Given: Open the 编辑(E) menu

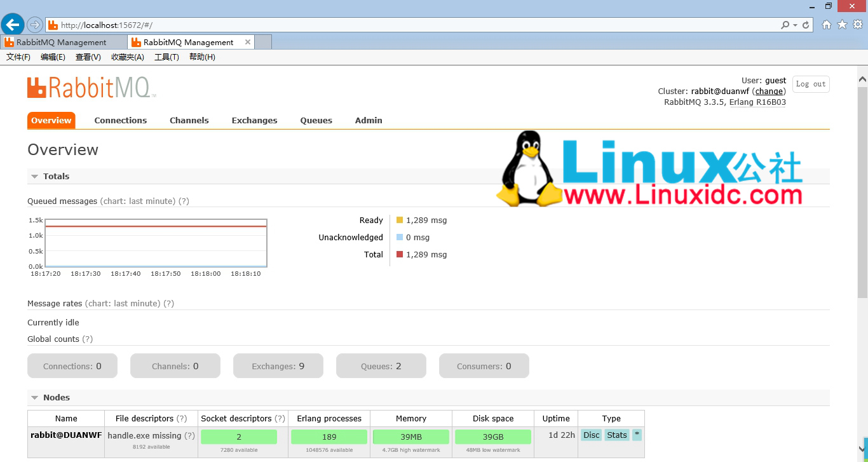Looking at the screenshot, I should pyautogui.click(x=53, y=57).
